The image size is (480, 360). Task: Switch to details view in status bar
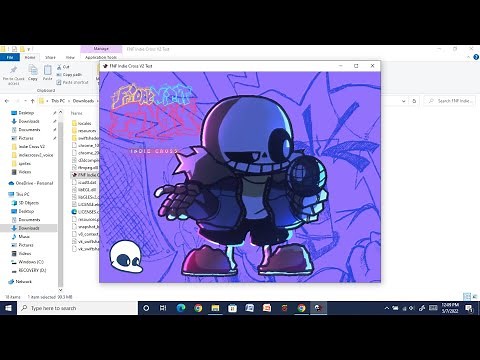(x=467, y=296)
